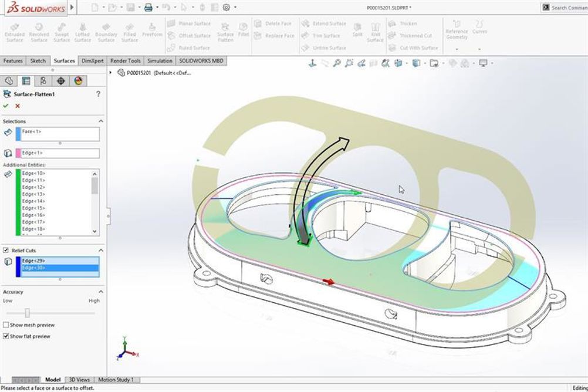The image size is (588, 392).
Task: Click the Accuracy slider handle
Action: pyautogui.click(x=27, y=312)
